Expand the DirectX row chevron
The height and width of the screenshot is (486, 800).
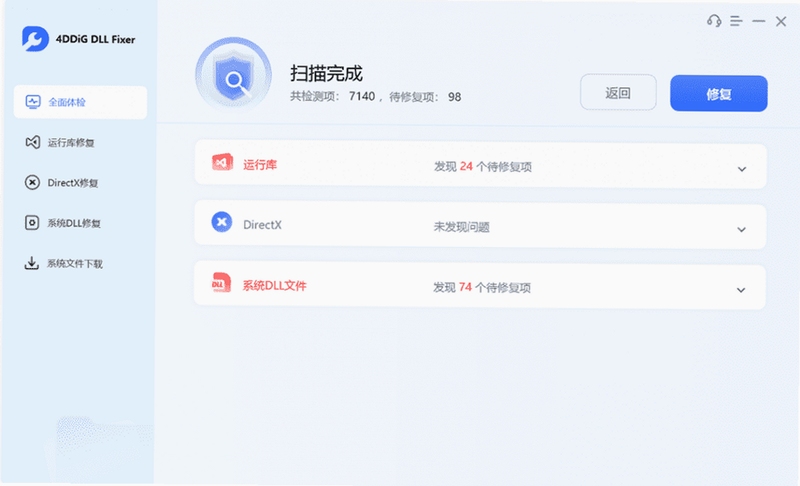[x=741, y=229]
